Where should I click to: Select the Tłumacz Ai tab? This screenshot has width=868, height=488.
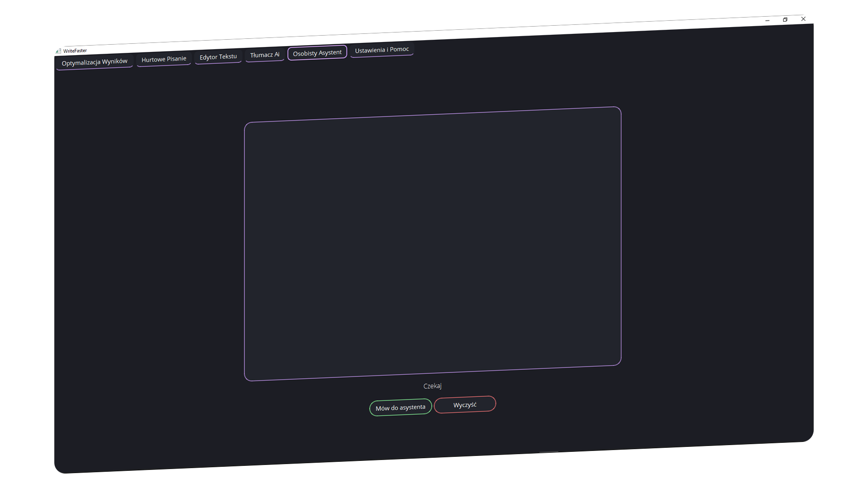[265, 55]
